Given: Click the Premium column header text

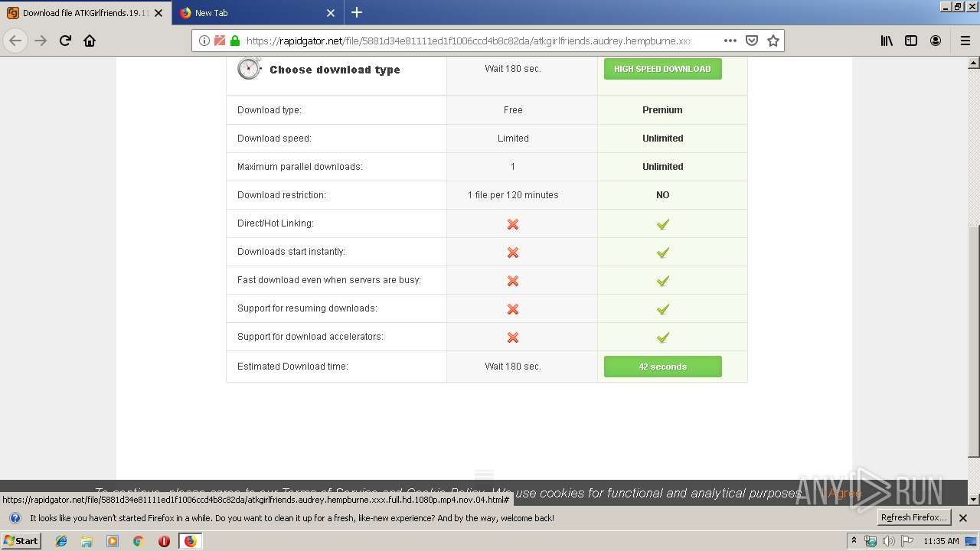Looking at the screenshot, I should pyautogui.click(x=662, y=110).
